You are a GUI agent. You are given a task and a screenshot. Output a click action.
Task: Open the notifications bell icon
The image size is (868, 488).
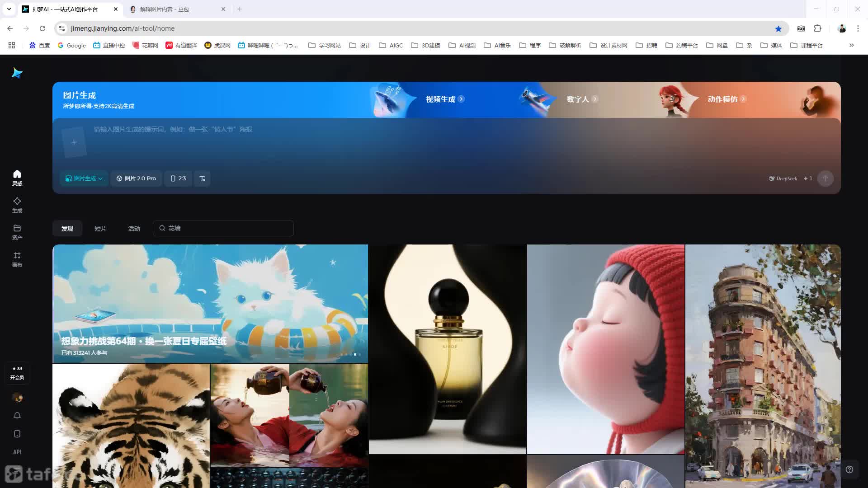click(x=17, y=416)
